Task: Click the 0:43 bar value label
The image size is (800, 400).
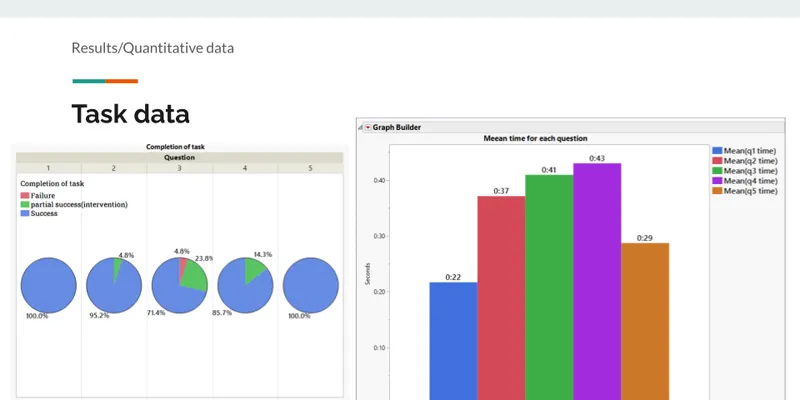Action: [597, 159]
